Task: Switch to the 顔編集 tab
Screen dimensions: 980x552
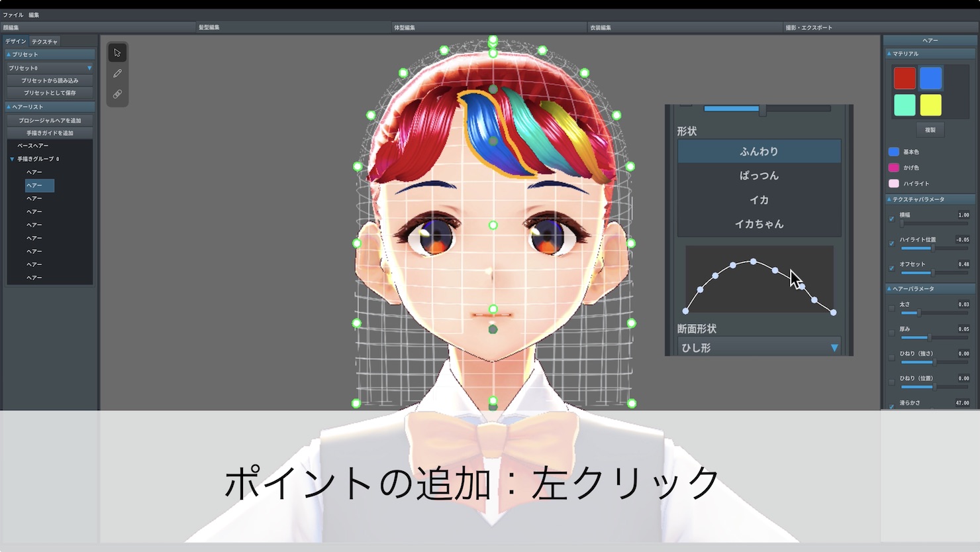Action: pos(98,27)
